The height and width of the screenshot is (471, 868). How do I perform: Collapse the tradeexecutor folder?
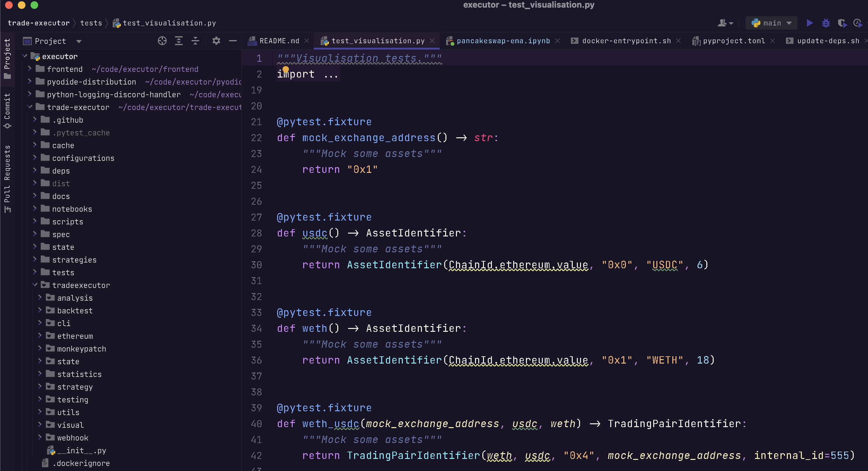coord(35,285)
